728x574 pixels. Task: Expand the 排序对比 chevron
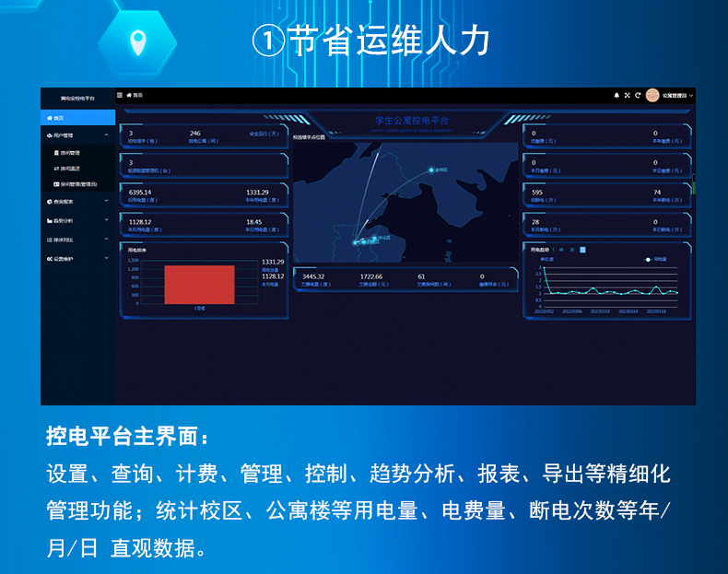click(106, 239)
